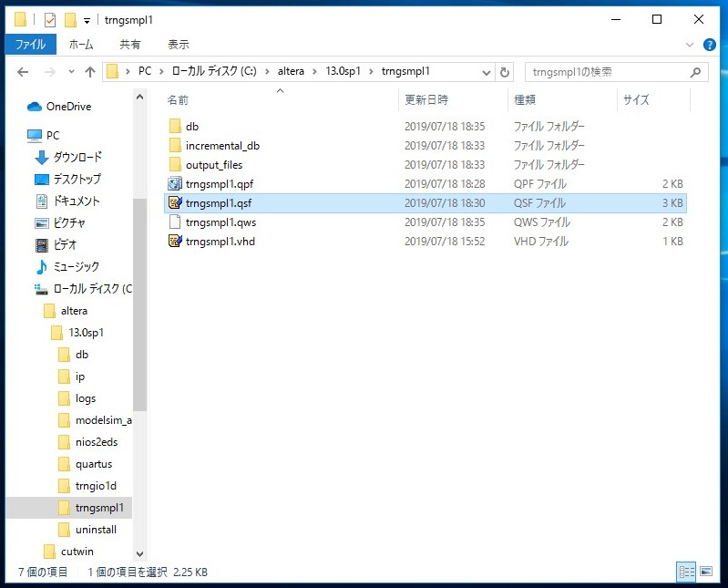Select the trngsmpl1.qpf file icon
This screenshot has width=728, height=588.
[x=175, y=184]
